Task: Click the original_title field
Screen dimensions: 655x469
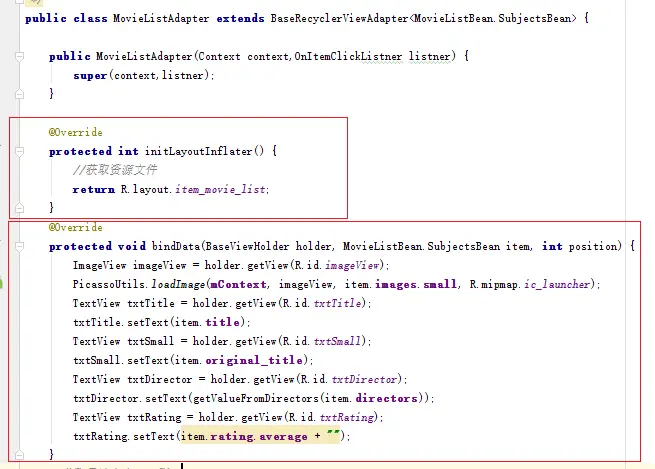Action: click(x=254, y=360)
